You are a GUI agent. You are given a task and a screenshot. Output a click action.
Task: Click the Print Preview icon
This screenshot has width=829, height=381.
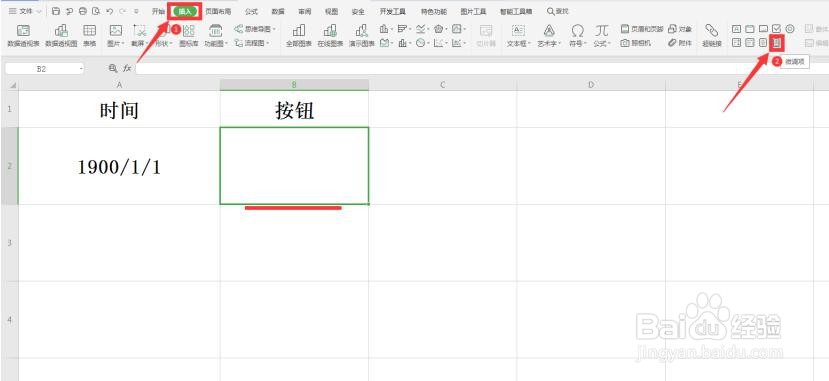click(x=96, y=11)
